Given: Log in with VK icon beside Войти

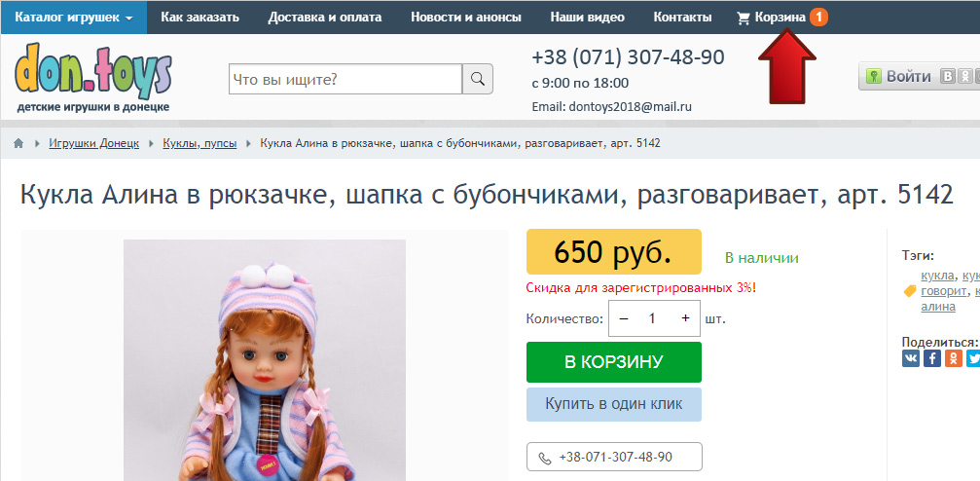Looking at the screenshot, I should click(x=948, y=77).
